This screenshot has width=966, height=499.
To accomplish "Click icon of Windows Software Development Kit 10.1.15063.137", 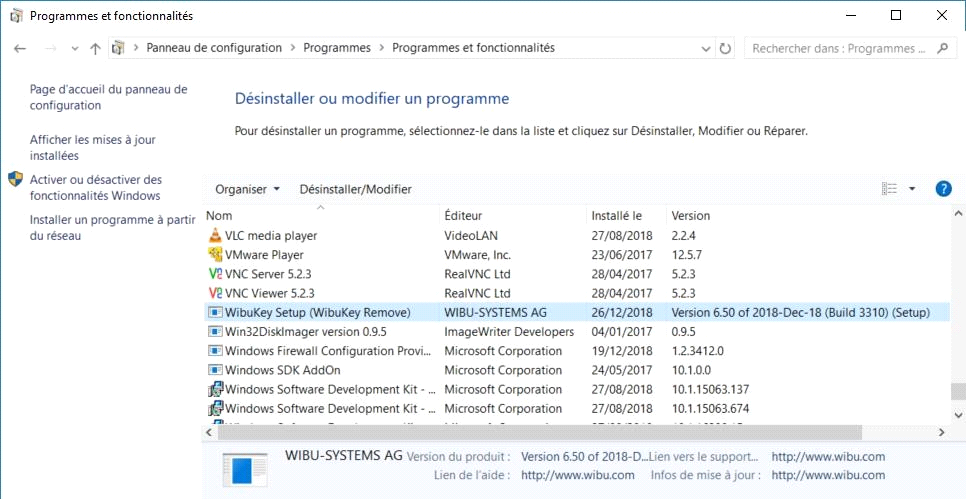I will (x=214, y=389).
